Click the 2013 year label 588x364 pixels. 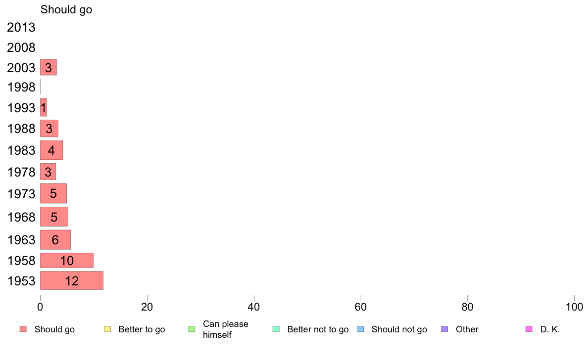[21, 28]
